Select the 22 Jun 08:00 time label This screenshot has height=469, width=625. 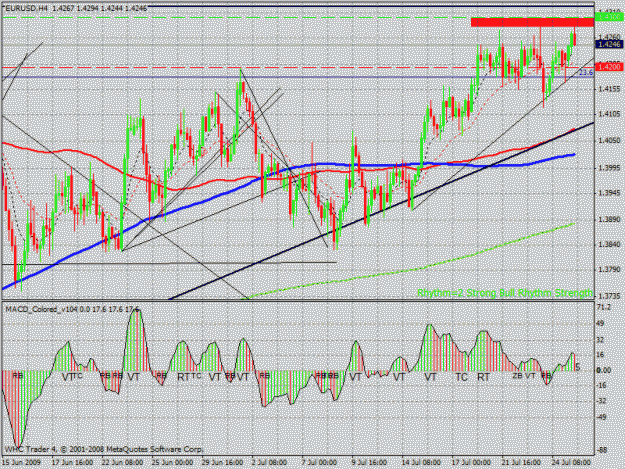(x=122, y=463)
